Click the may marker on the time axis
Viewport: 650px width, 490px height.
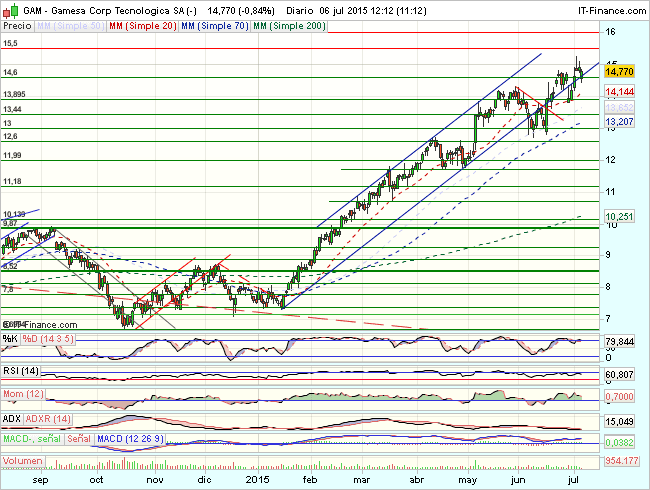click(468, 480)
